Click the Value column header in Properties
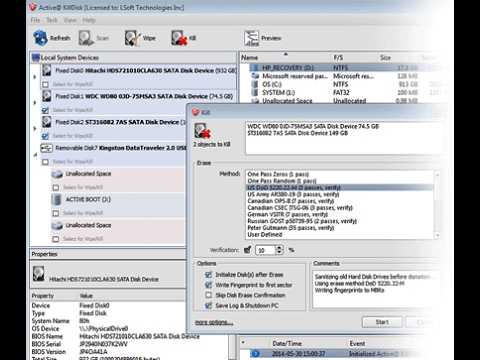Viewport: 480px width, 360px height. tap(86, 296)
